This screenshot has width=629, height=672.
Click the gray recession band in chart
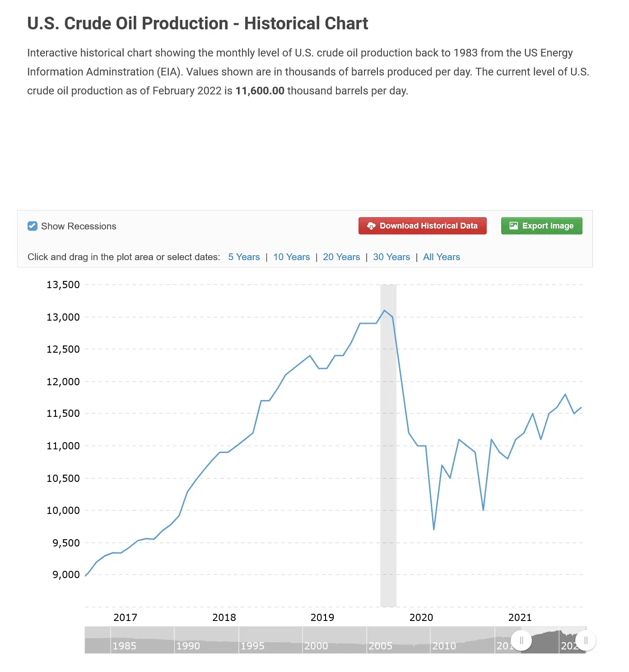point(388,452)
